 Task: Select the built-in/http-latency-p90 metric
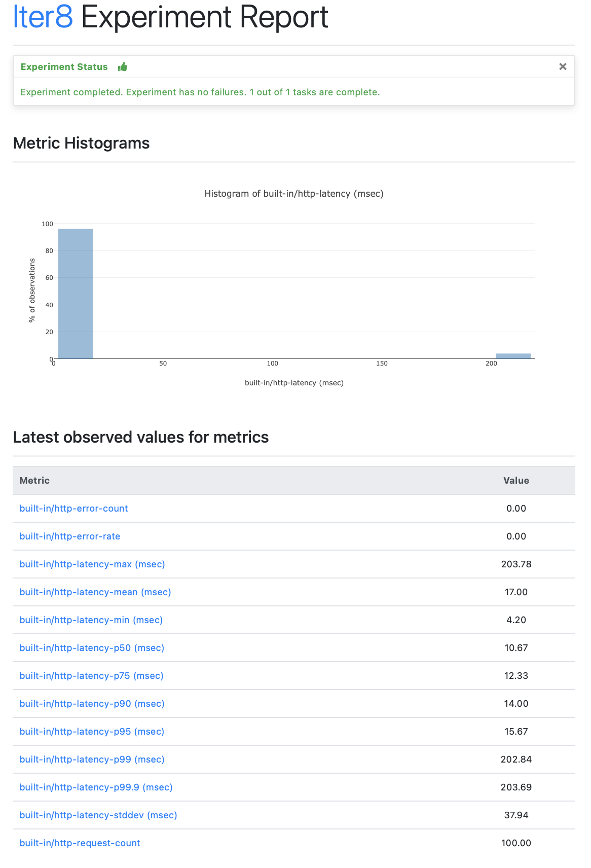pyautogui.click(x=92, y=703)
